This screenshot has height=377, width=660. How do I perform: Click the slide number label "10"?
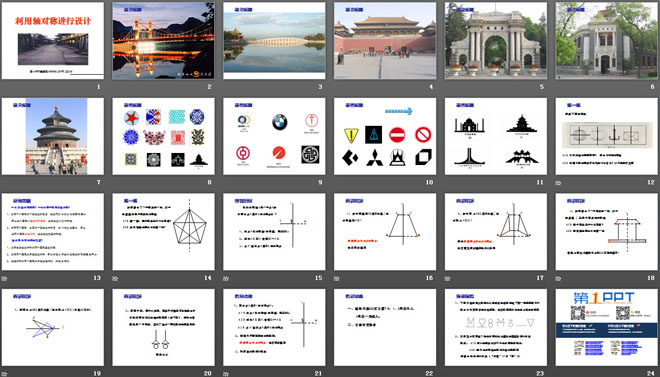tap(429, 183)
